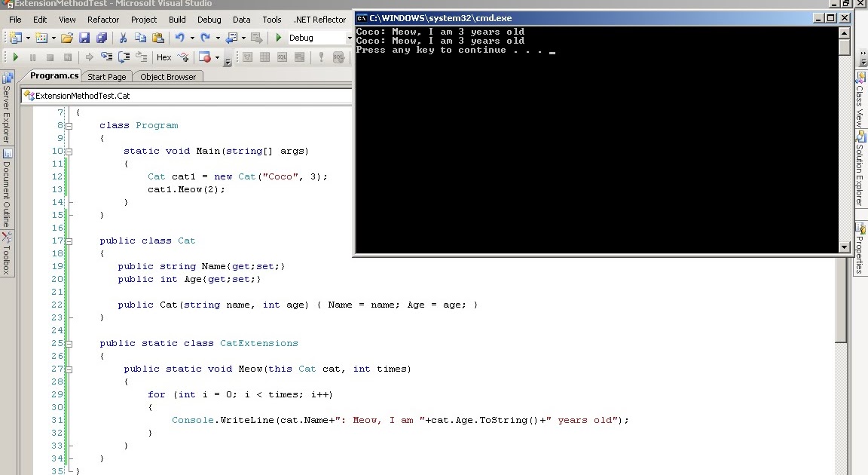Select the Cut icon on the toolbar
Image resolution: width=868 pixels, height=475 pixels.
point(123,38)
